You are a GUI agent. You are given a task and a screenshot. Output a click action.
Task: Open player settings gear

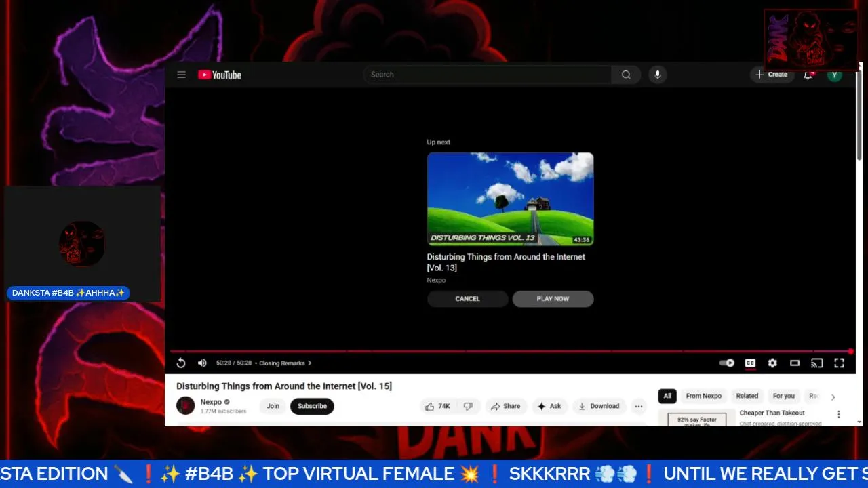pos(772,363)
